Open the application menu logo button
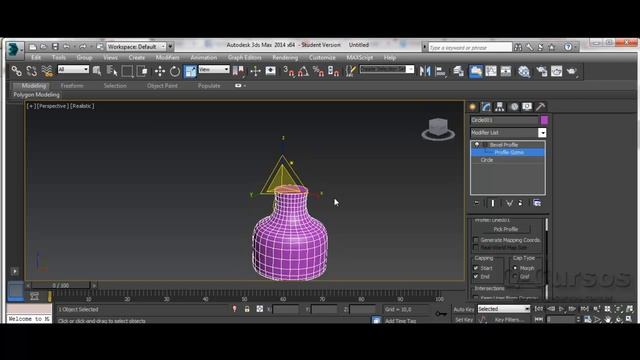The height and width of the screenshot is (360, 640). pos(15,49)
